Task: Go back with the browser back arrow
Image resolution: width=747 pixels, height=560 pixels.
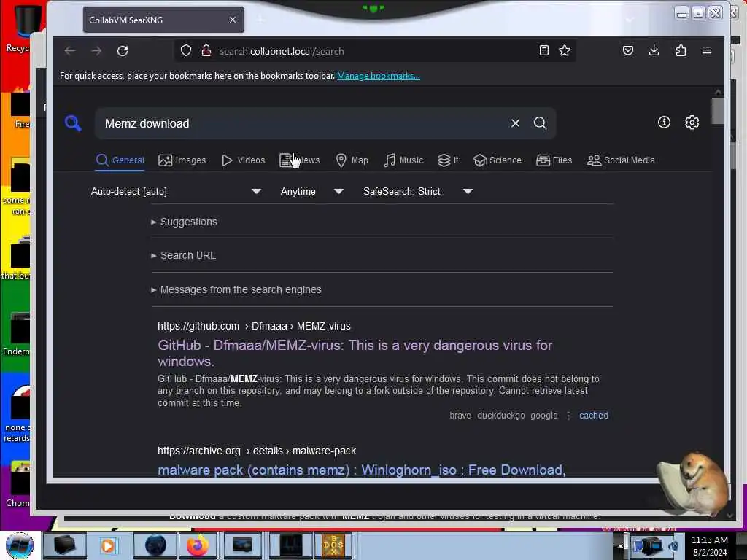Action: pyautogui.click(x=70, y=51)
